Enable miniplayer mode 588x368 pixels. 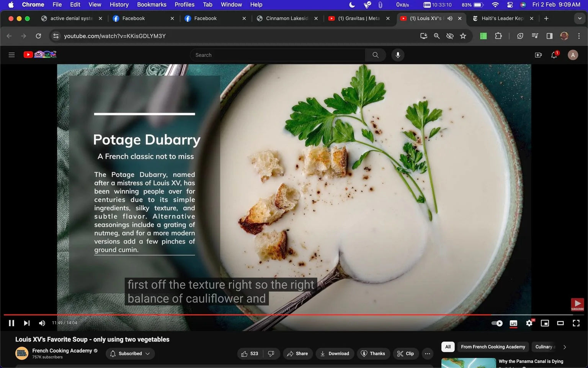(545, 323)
